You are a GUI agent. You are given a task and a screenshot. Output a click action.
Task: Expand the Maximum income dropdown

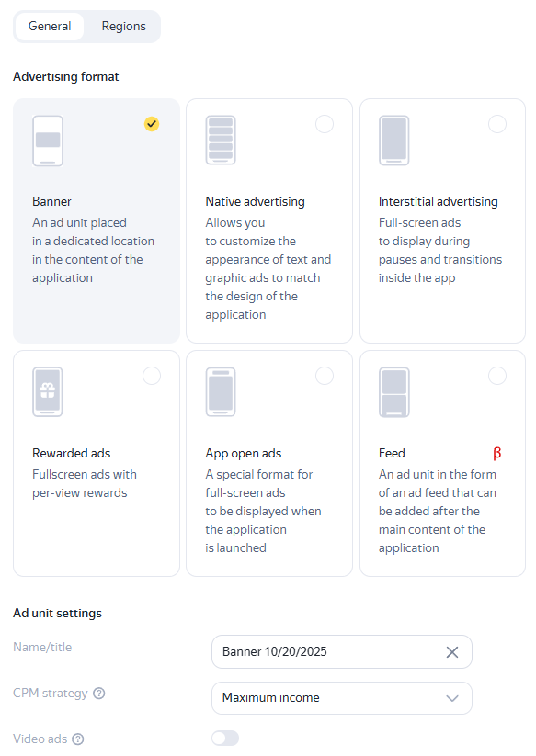coord(342,698)
